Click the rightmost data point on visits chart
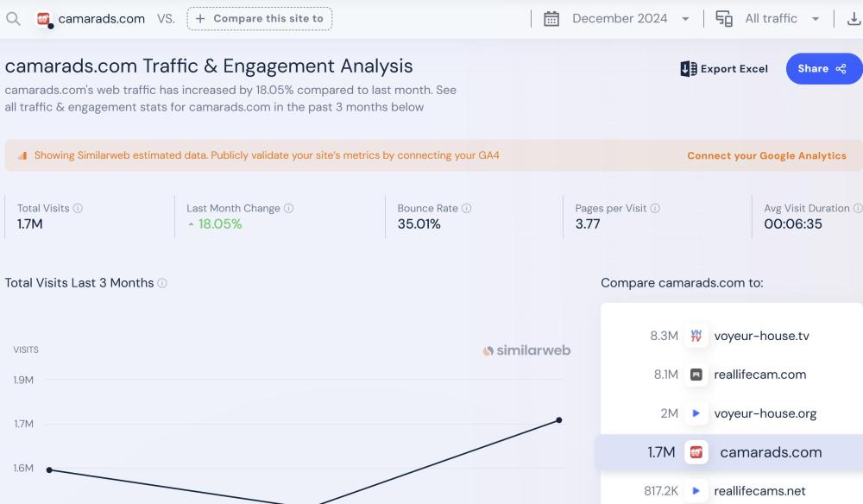Viewport: 863px width, 504px height. (559, 420)
